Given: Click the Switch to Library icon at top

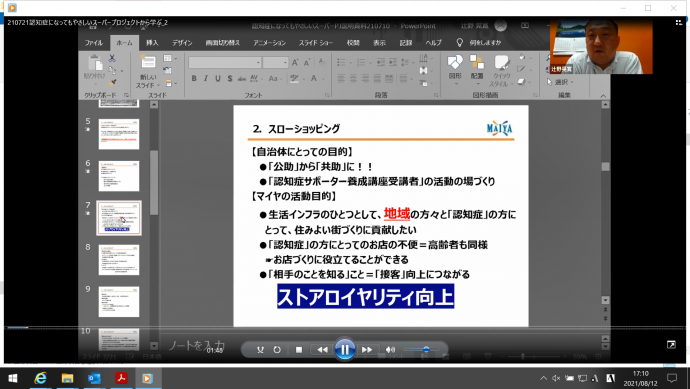Looking at the screenshot, I should point(678,22).
